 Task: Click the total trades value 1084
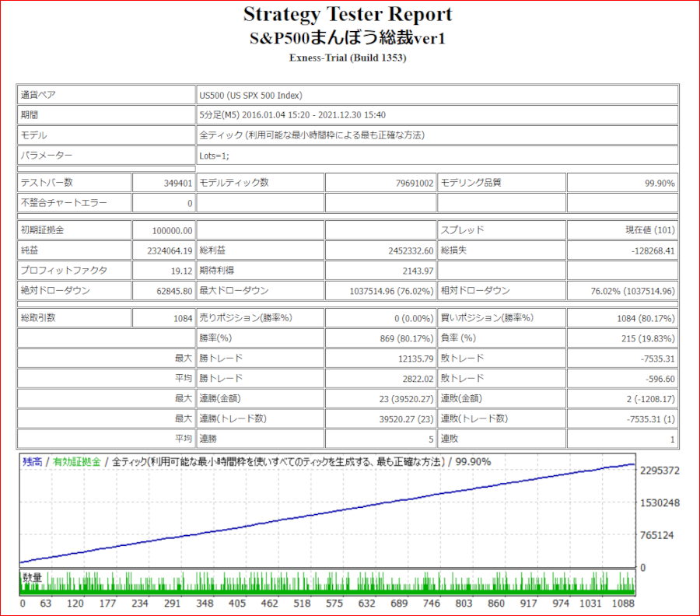[x=180, y=318]
